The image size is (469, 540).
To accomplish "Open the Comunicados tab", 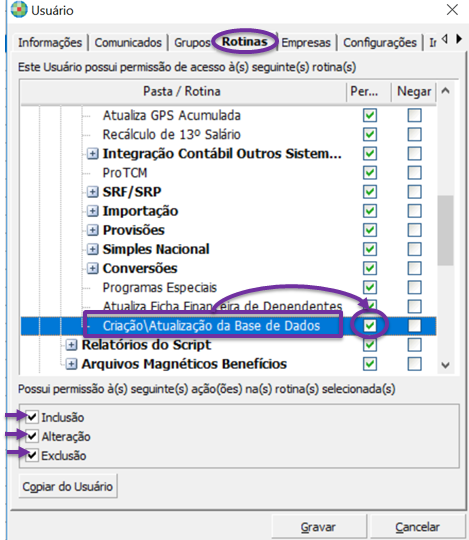I will click(x=128, y=43).
